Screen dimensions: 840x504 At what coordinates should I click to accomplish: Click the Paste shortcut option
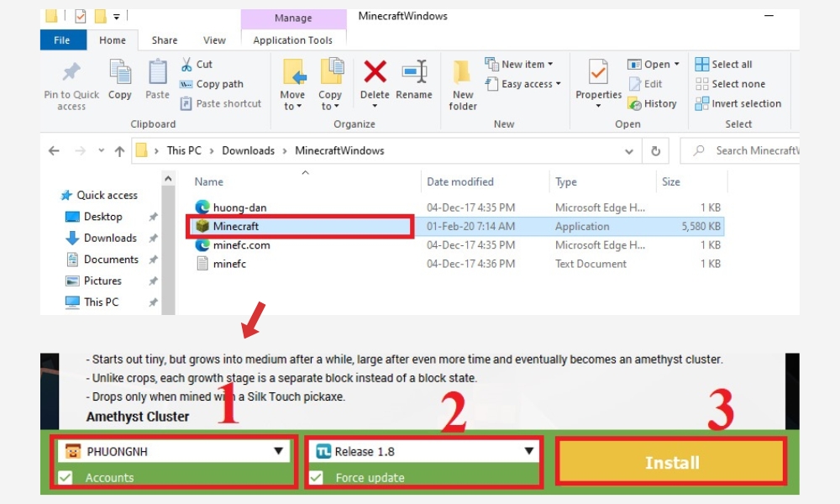tap(221, 103)
